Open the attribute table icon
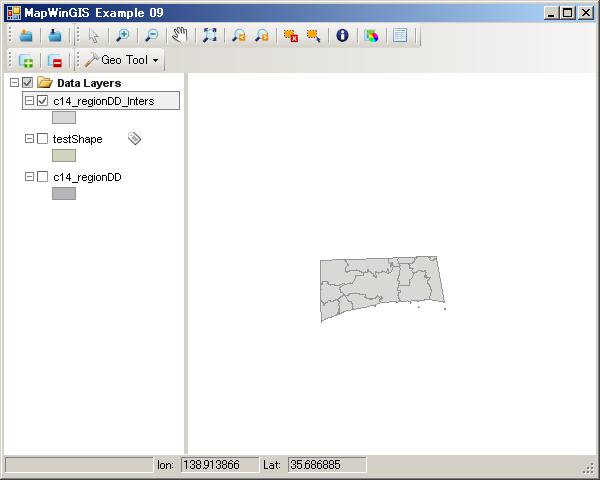 point(400,35)
